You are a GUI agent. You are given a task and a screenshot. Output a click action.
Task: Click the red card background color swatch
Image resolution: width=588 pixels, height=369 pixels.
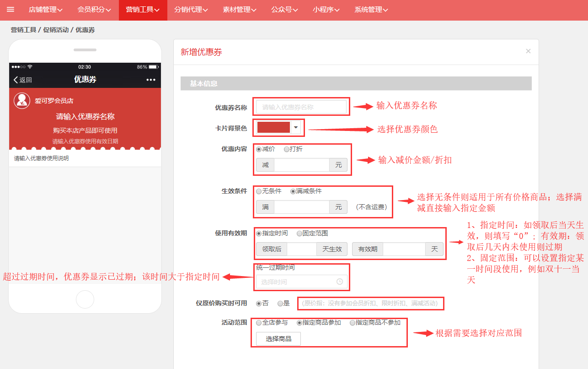tap(274, 128)
